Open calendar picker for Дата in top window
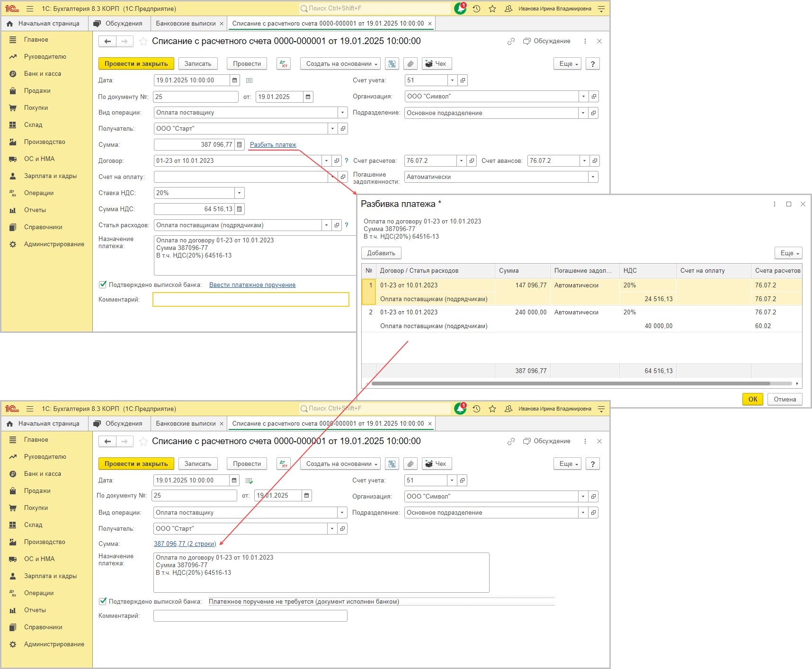 coord(234,80)
